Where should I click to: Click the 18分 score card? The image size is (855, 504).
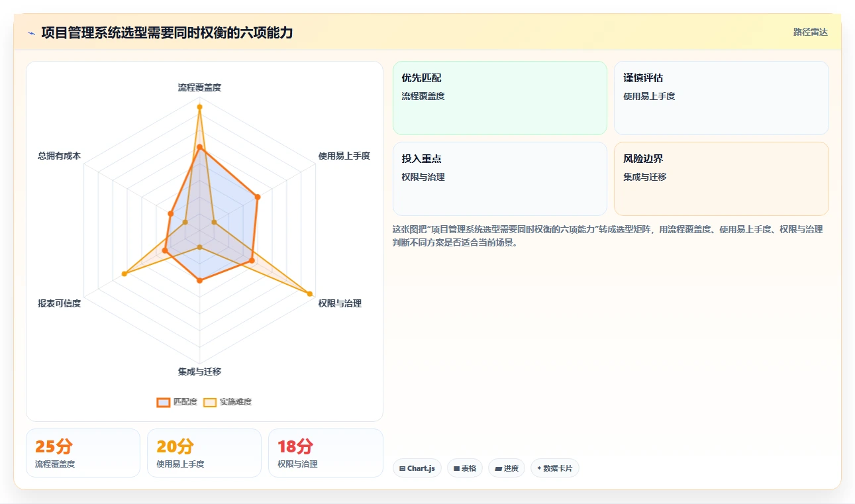[x=325, y=453]
